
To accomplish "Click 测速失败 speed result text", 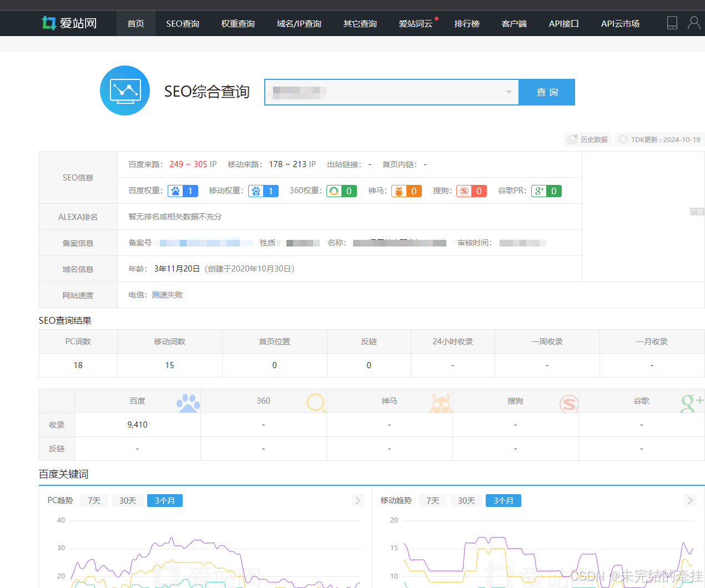I will (x=167, y=295).
